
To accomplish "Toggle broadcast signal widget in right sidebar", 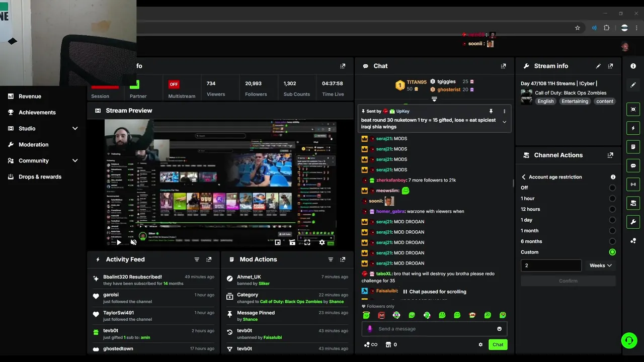I will point(633,184).
